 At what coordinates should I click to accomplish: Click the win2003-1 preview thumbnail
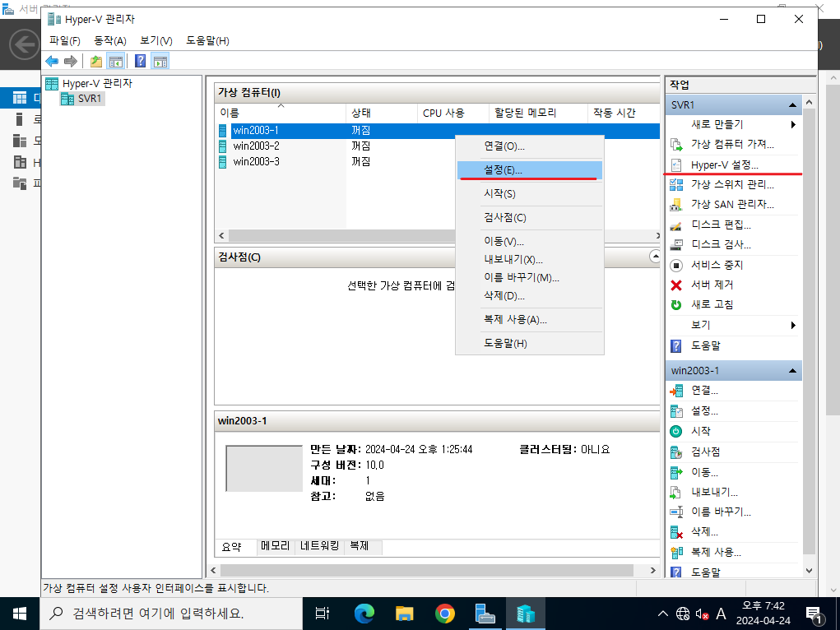264,468
